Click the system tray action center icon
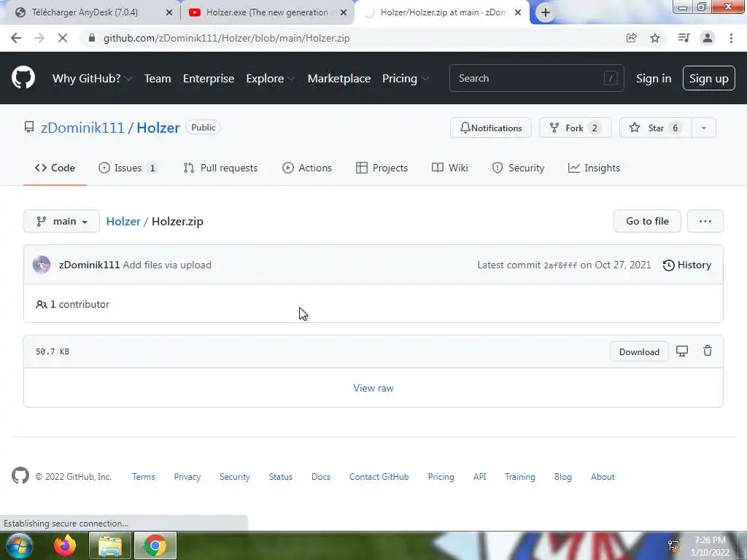Image resolution: width=747 pixels, height=560 pixels. tap(673, 545)
